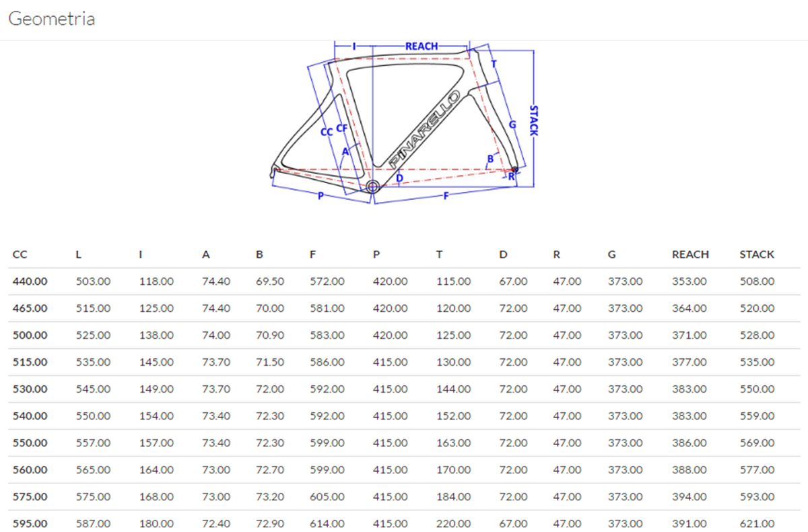Select the 440.00 frame size row label

point(30,281)
